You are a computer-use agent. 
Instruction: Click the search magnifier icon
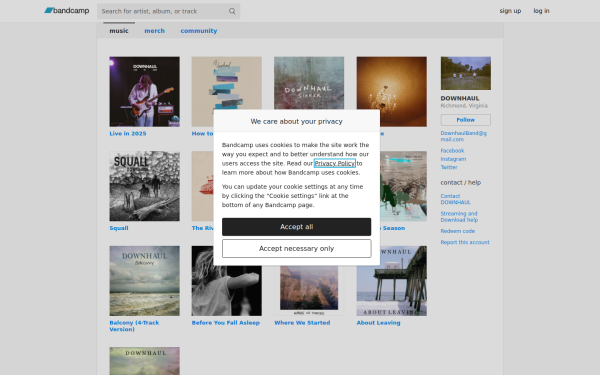point(232,11)
